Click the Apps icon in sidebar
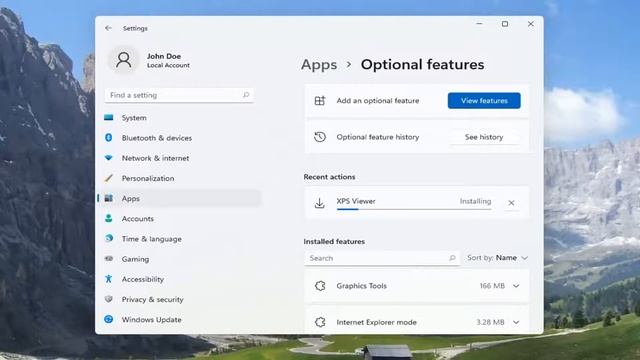 (109, 198)
